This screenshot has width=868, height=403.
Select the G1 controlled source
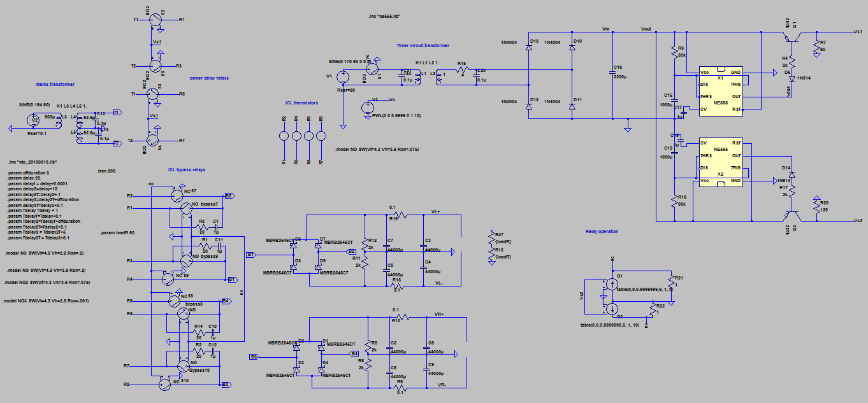click(612, 284)
